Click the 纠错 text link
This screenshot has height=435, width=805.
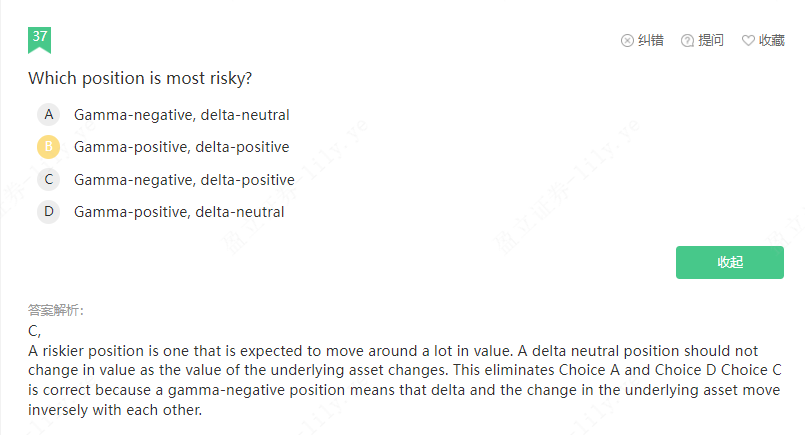pos(651,41)
